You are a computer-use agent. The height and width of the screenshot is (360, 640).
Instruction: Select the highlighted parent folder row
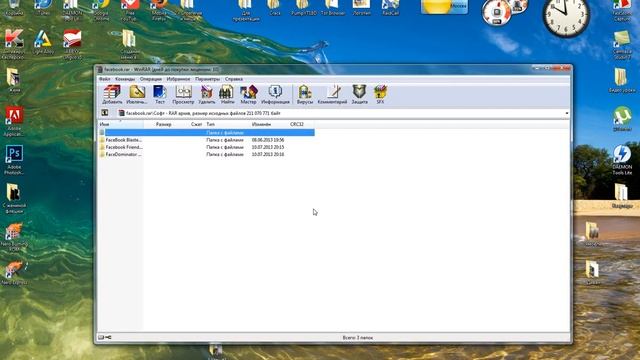tap(206, 133)
